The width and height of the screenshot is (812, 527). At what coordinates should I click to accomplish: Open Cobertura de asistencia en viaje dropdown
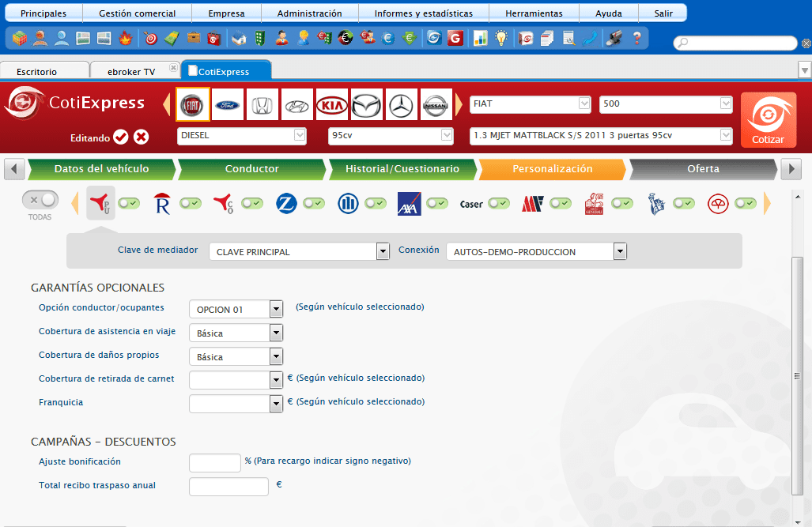[x=236, y=333]
